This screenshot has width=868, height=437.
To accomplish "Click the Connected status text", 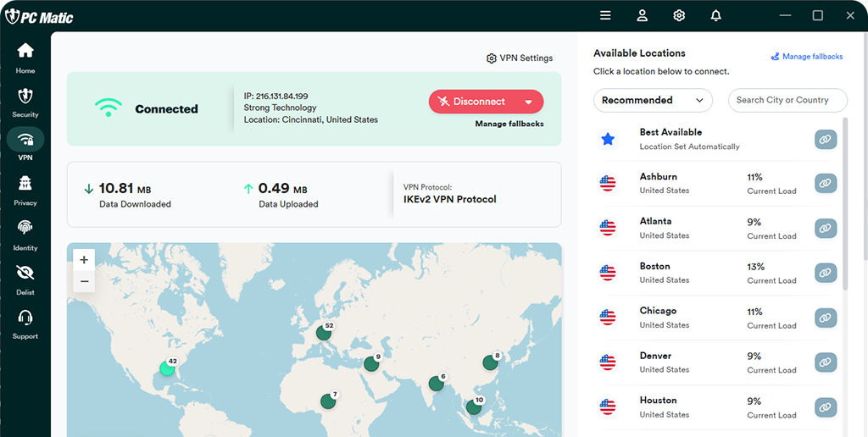I will point(166,109).
